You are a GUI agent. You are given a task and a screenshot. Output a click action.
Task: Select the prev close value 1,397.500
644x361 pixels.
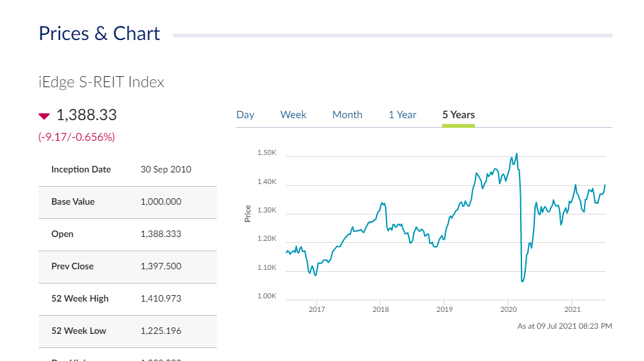coord(161,266)
